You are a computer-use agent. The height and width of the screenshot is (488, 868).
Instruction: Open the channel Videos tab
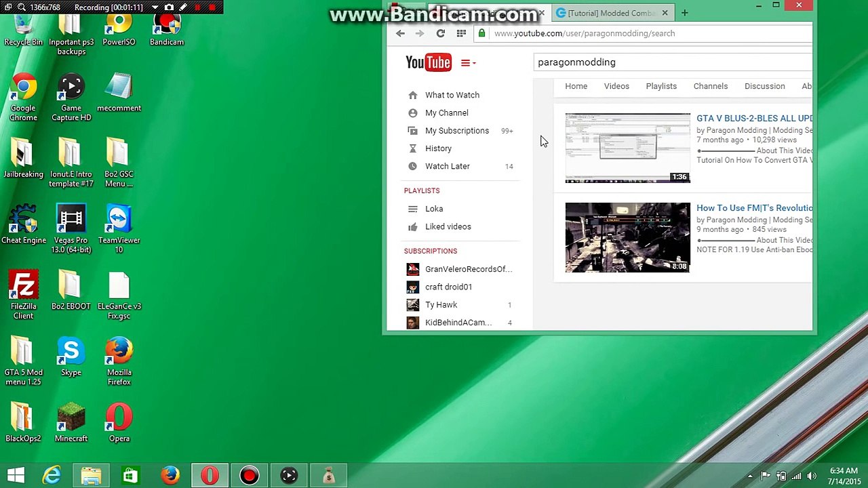pos(616,86)
